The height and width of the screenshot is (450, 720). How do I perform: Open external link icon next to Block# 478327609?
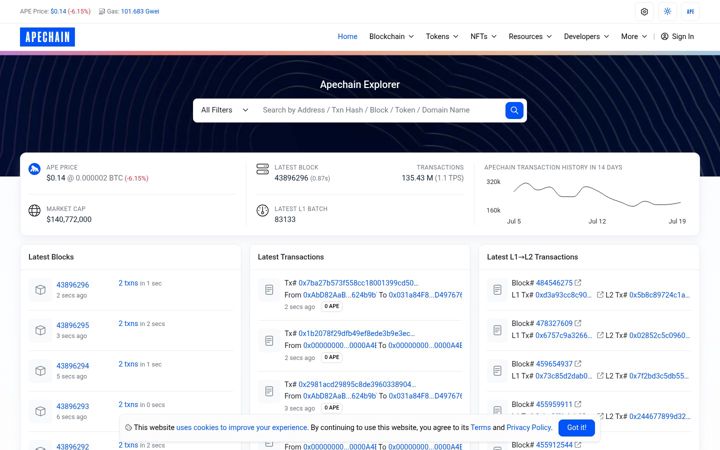coord(578,323)
